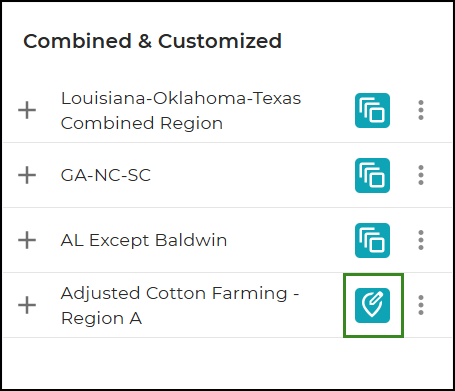This screenshot has width=455, height=391.
Task: Open the three-dot menu for AL Except Baldwin
Action: [x=421, y=240]
